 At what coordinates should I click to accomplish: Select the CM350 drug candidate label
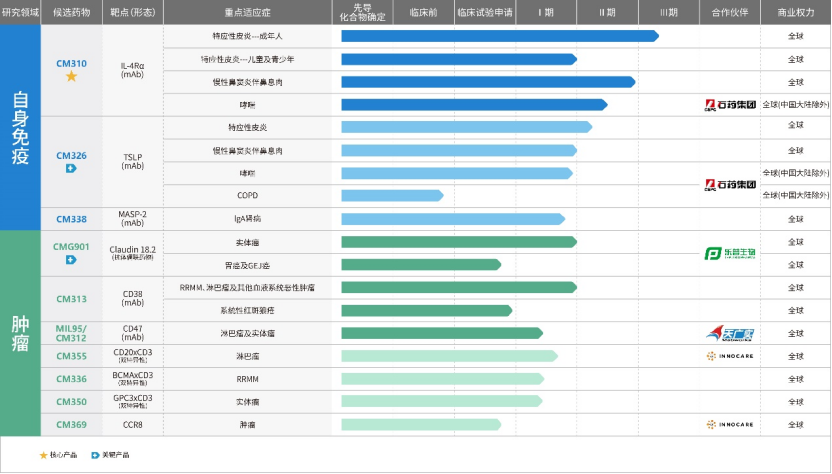(71, 402)
